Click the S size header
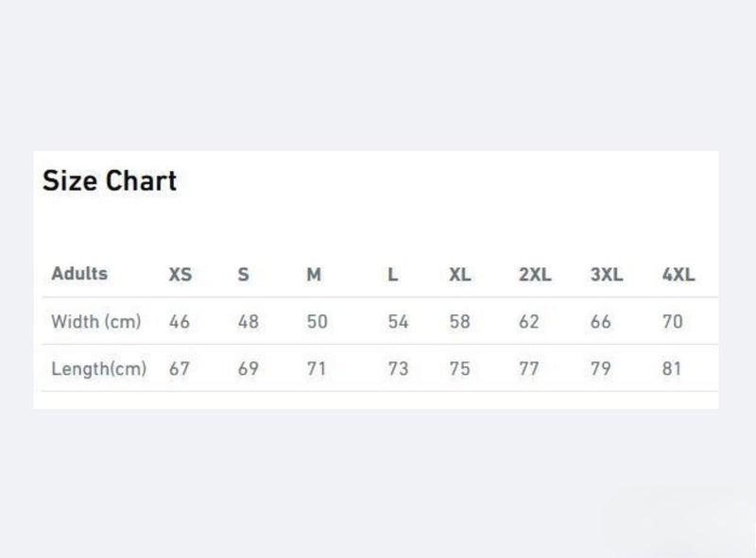This screenshot has width=756, height=558. pos(244,275)
